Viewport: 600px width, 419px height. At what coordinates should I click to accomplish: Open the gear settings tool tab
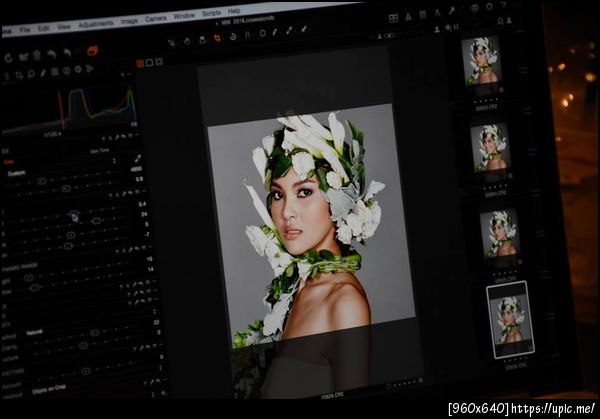[78, 69]
